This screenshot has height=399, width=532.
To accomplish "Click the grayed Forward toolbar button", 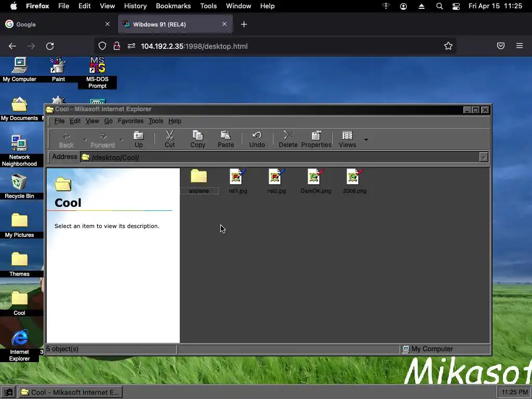I will (x=102, y=139).
